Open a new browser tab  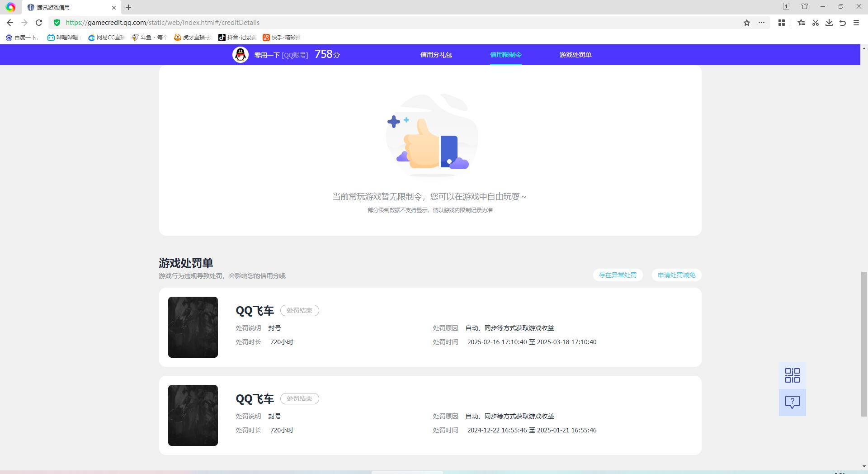[128, 7]
